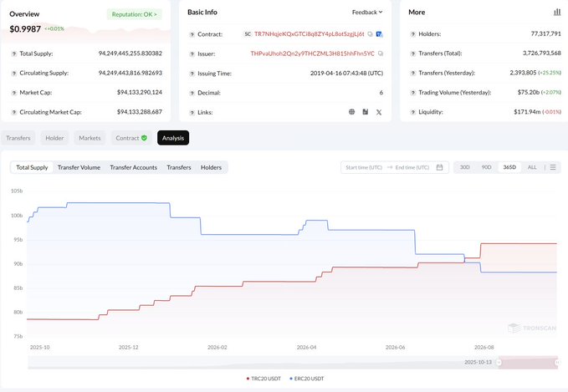This screenshot has width=568, height=392.
Task: Toggle TRC20 USDT series in legend
Action: [x=264, y=379]
